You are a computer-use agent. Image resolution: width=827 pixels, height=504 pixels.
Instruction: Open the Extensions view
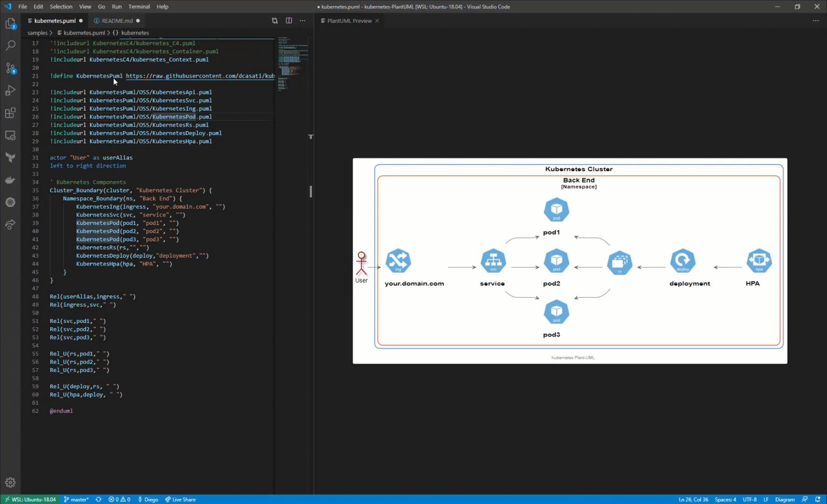[x=10, y=113]
